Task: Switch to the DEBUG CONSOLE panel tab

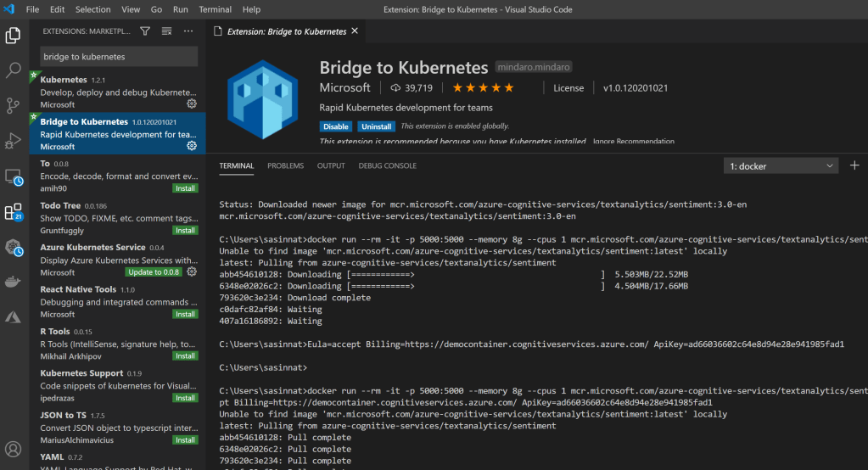Action: pyautogui.click(x=388, y=165)
